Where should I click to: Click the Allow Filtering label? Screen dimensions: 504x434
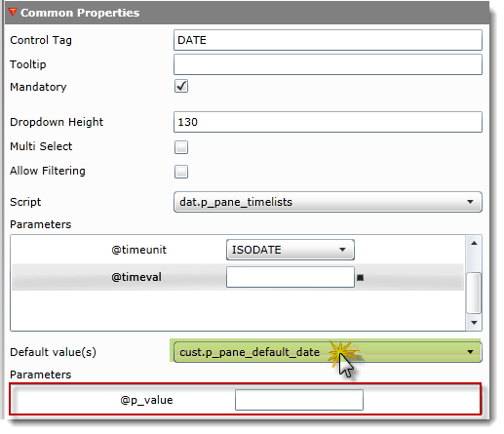pos(48,171)
